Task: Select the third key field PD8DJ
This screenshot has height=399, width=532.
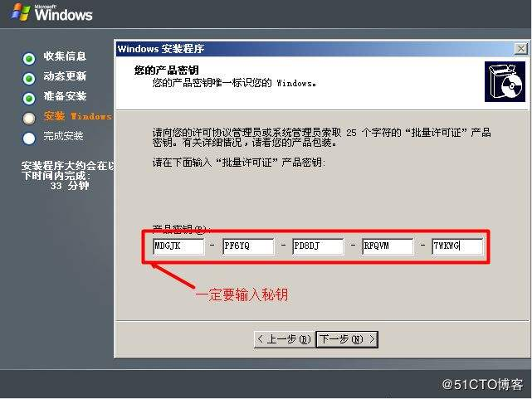Action: point(317,246)
